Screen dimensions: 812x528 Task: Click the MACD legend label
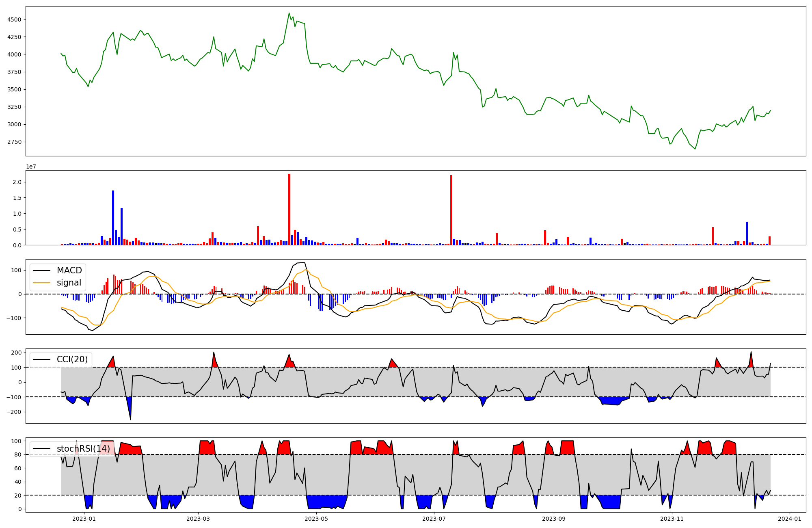69,270
